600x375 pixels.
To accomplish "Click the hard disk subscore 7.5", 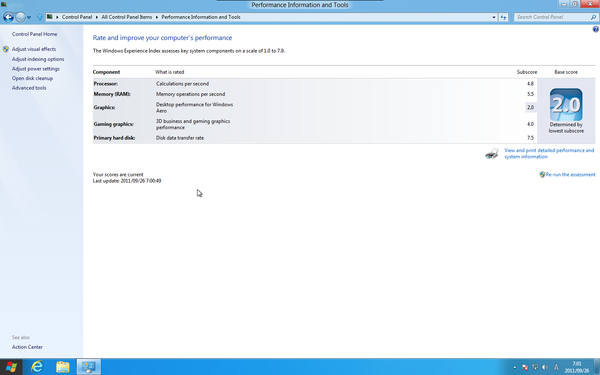I will point(530,138).
